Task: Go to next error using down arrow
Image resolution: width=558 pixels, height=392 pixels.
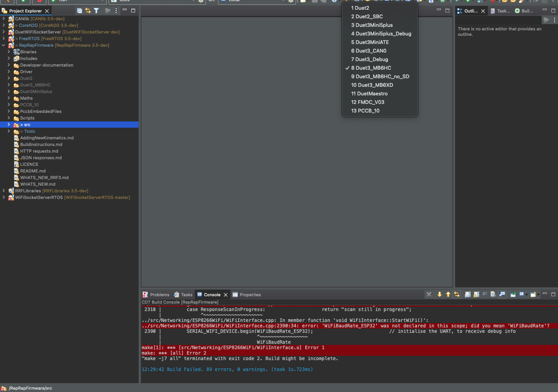Action: [440, 294]
